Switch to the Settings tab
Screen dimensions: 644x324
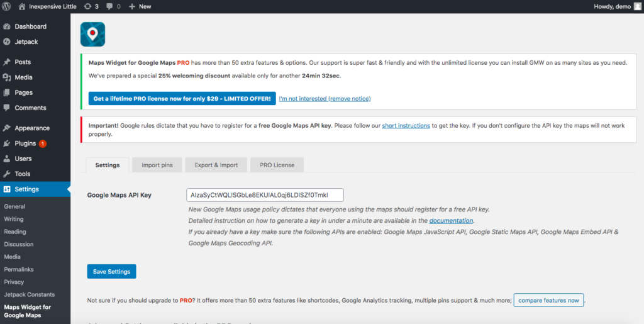(108, 165)
